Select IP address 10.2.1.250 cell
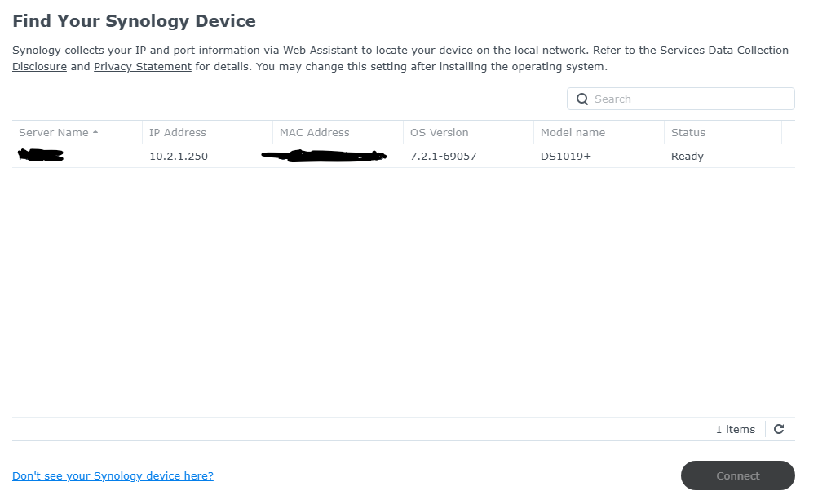 pos(179,156)
